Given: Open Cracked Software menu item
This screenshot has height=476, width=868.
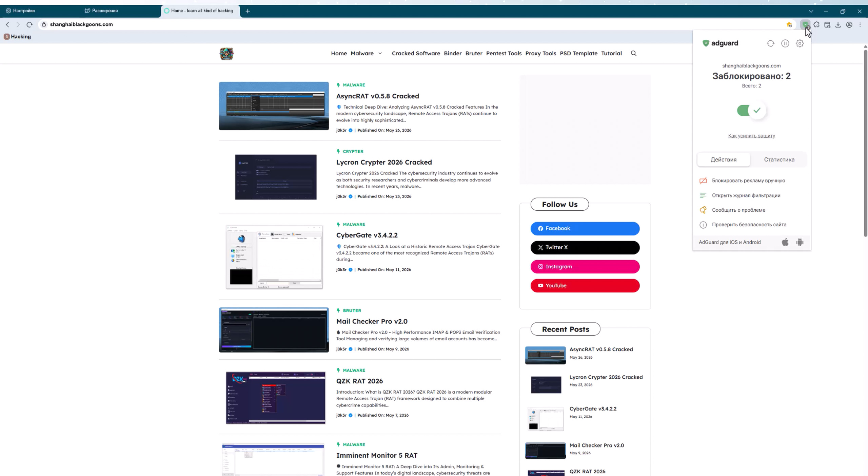Looking at the screenshot, I should pos(416,53).
